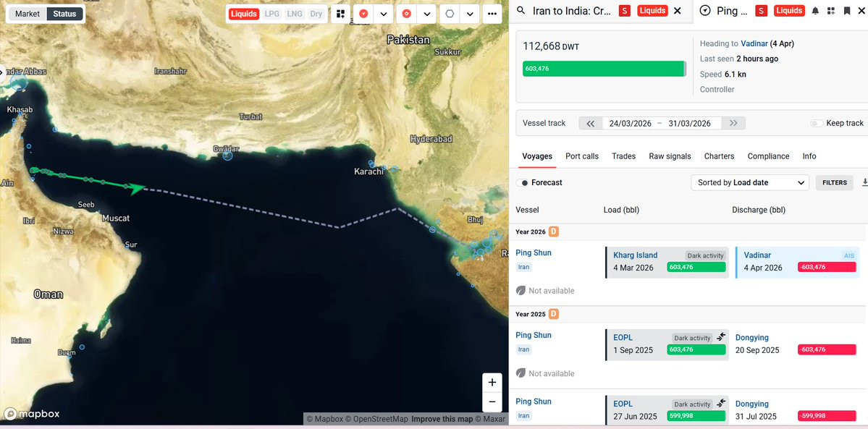Zoom out on the map
Viewport: 868px width, 429px height.
click(x=492, y=402)
